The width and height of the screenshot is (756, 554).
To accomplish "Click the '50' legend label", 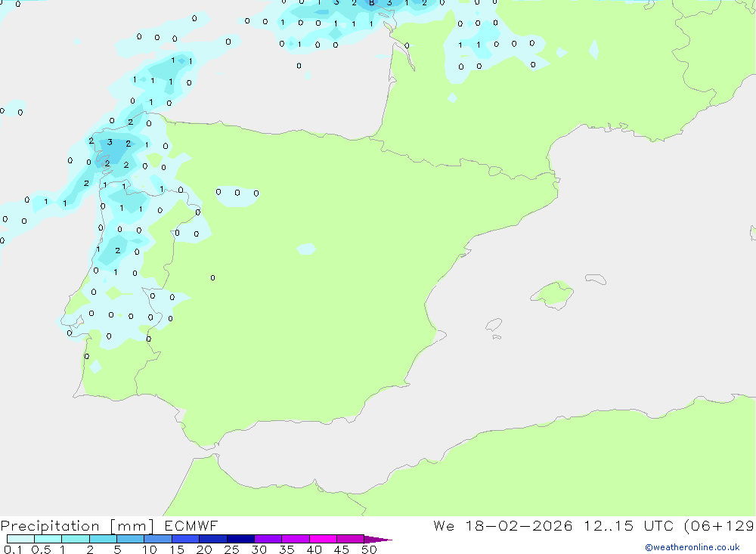I will tap(369, 549).
